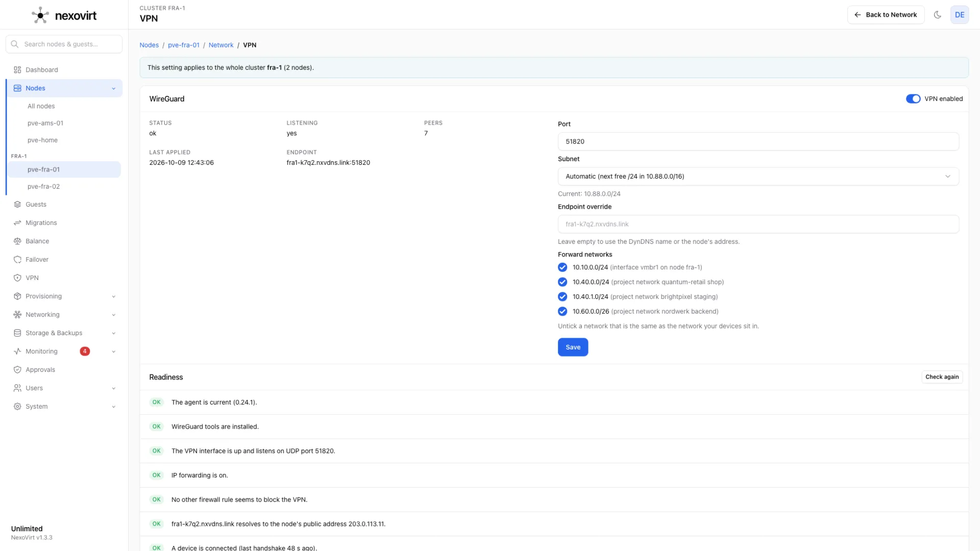Image resolution: width=980 pixels, height=551 pixels.
Task: Click the Migrations arrows icon
Action: coord(17,223)
